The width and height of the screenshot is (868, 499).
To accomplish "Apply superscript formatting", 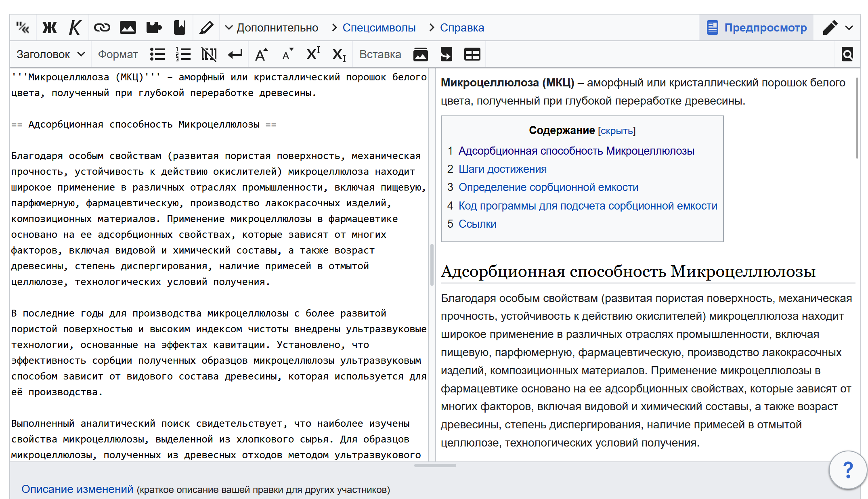I will (313, 54).
